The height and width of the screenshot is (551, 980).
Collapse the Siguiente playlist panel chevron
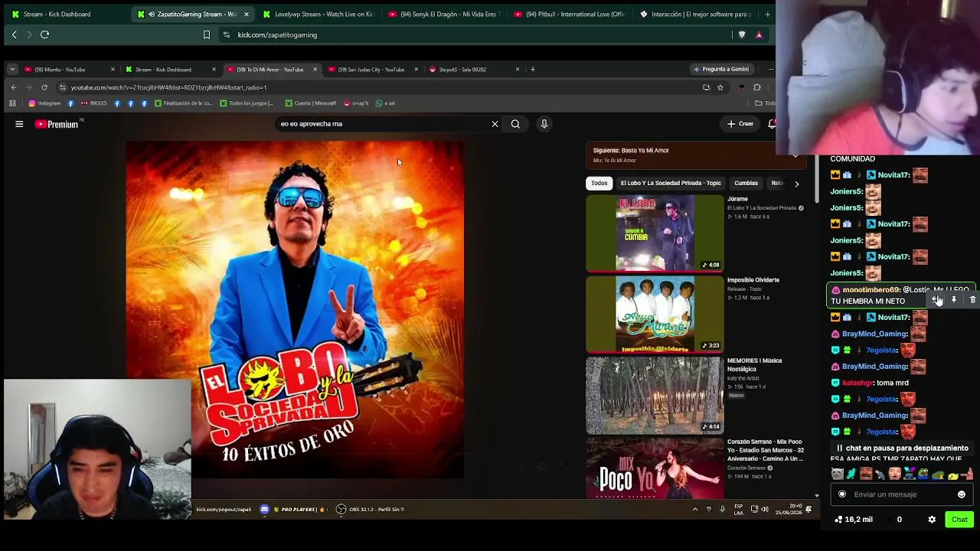[795, 156]
